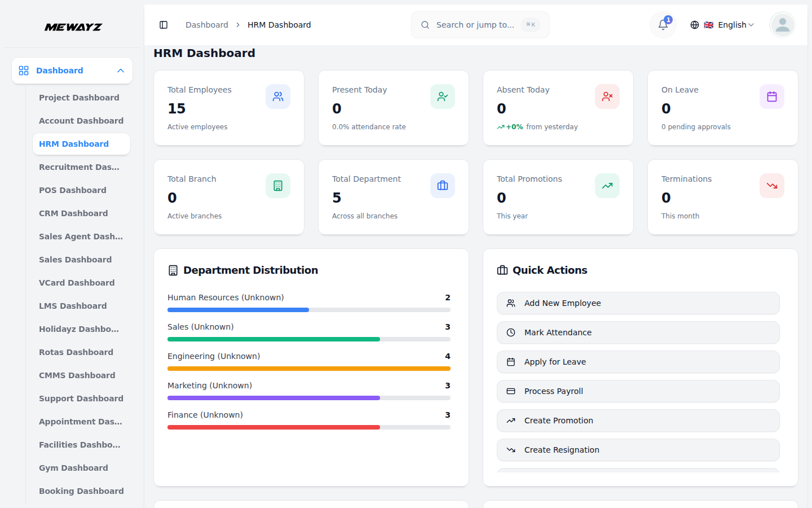Expand Recruitment Dashboard entry

(79, 167)
